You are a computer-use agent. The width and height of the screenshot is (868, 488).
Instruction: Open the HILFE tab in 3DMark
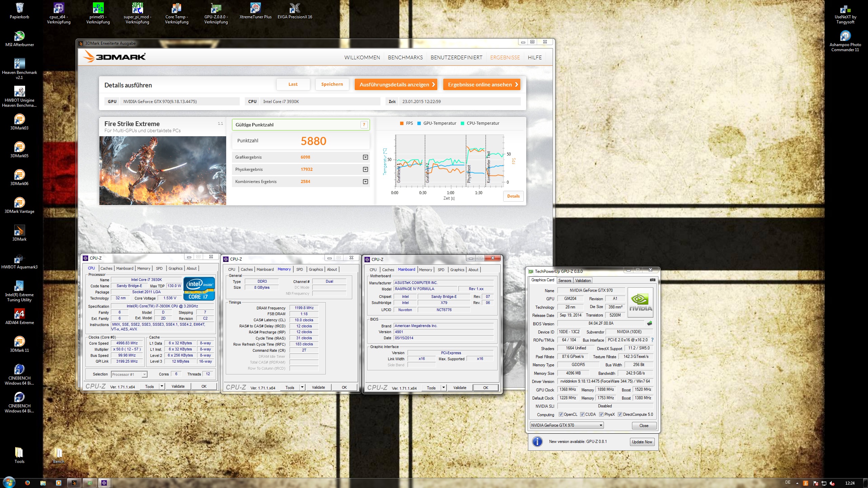click(535, 58)
